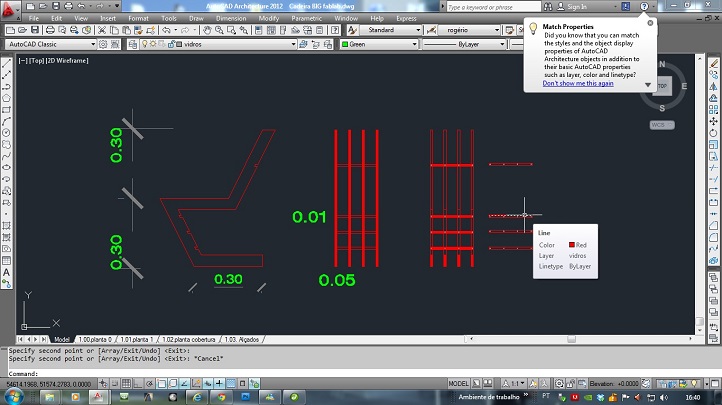Click the Plot printer icon
Screen dimensions: 722x405
50,30
